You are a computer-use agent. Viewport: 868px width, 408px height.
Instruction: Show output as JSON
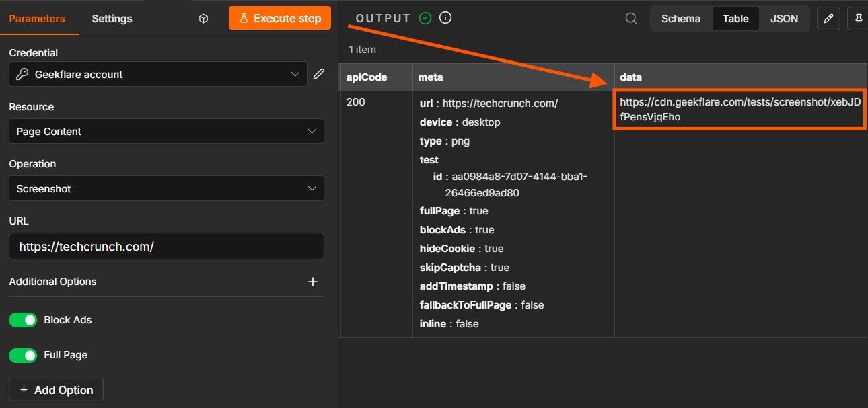click(785, 19)
